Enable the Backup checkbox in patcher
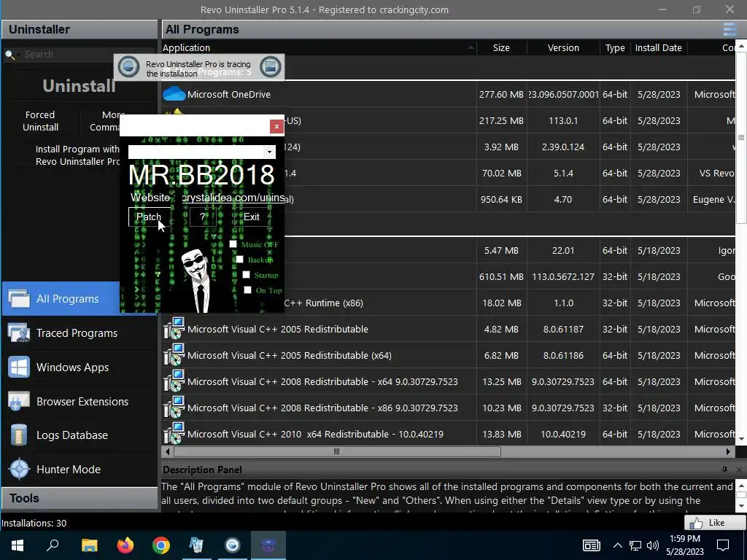 239,260
